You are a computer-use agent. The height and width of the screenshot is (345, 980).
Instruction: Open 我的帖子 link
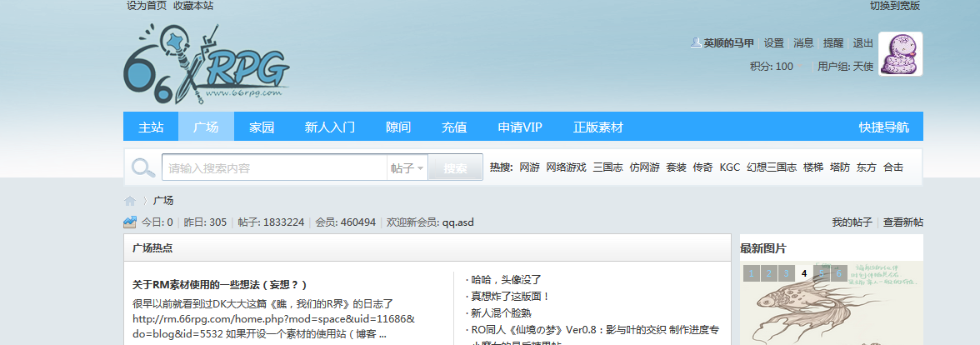[x=852, y=222]
